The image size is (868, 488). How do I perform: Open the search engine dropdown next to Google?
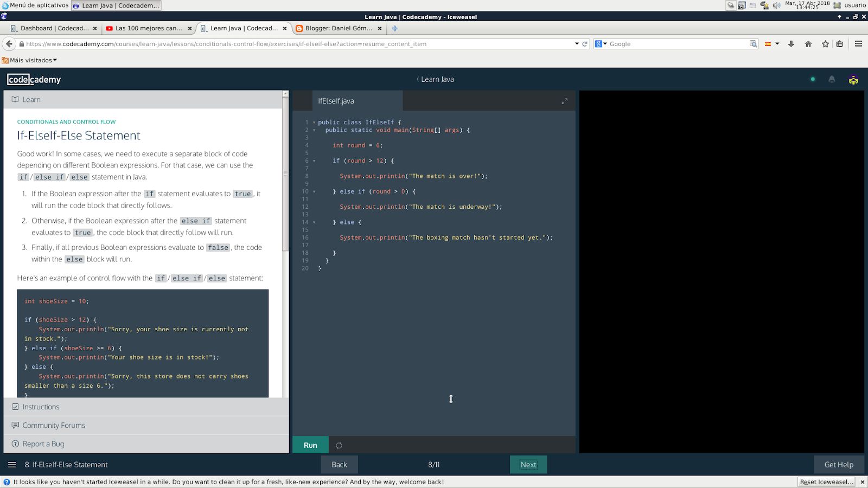(604, 44)
